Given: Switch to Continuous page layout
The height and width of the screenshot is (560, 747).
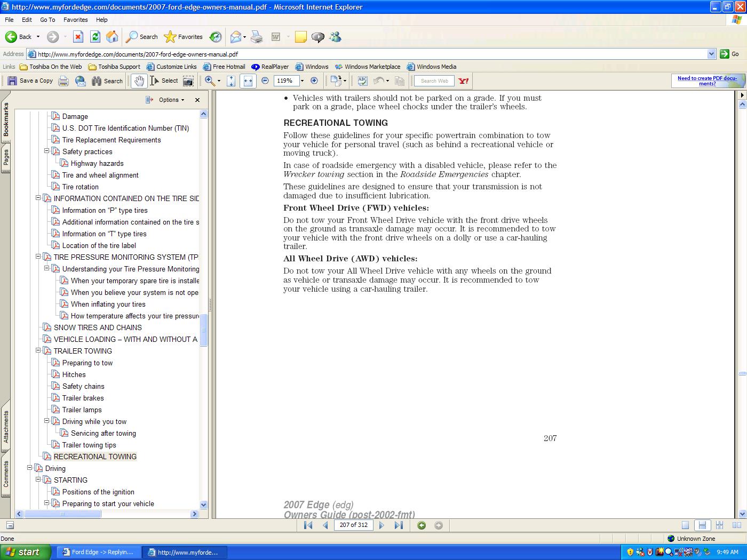Looking at the screenshot, I should click(x=702, y=525).
